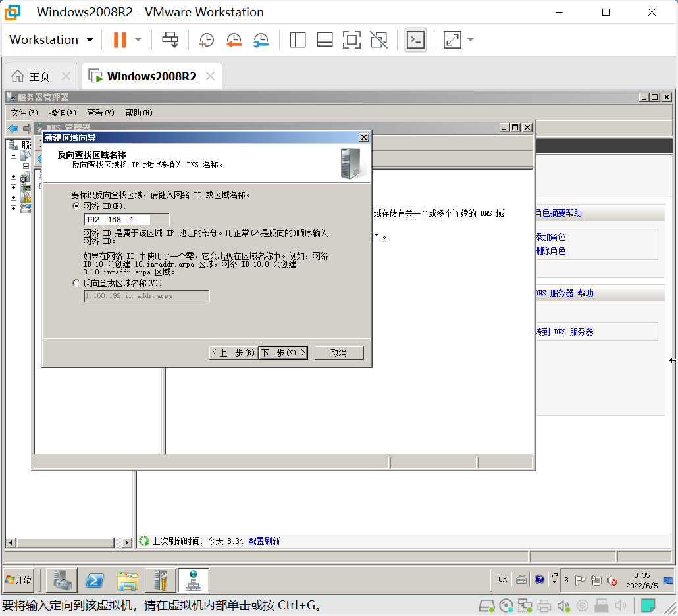Viewport: 678px width, 616px height.
Task: Open the console view terminal icon
Action: (415, 39)
